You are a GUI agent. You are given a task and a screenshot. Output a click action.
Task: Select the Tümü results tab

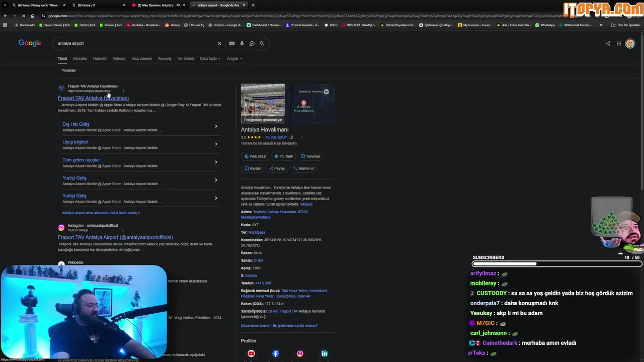tap(62, 59)
